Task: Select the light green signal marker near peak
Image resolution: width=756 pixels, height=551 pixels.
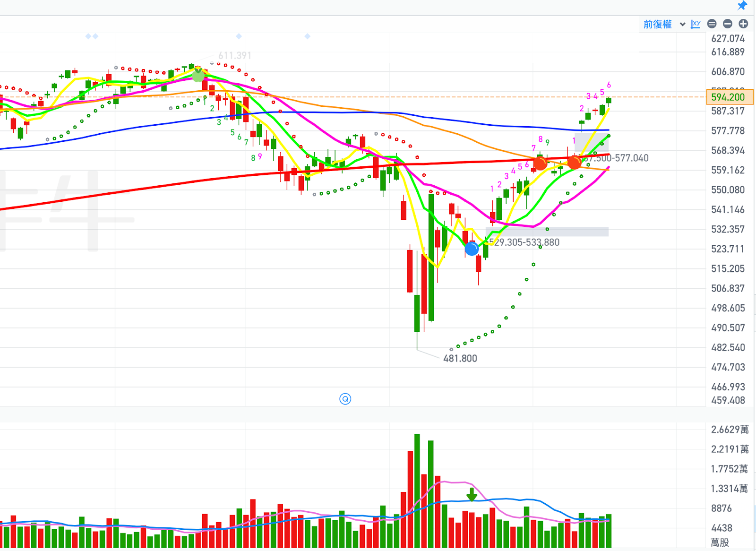Action: click(198, 75)
